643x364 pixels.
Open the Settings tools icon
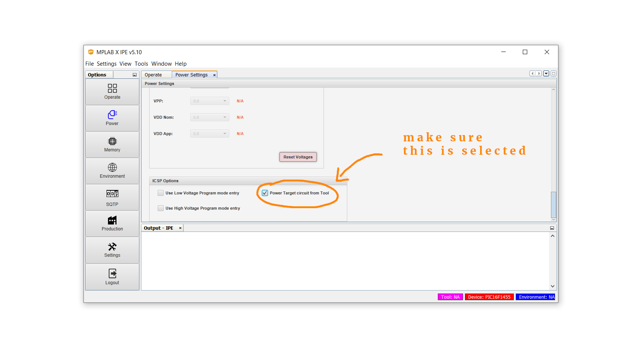click(112, 247)
